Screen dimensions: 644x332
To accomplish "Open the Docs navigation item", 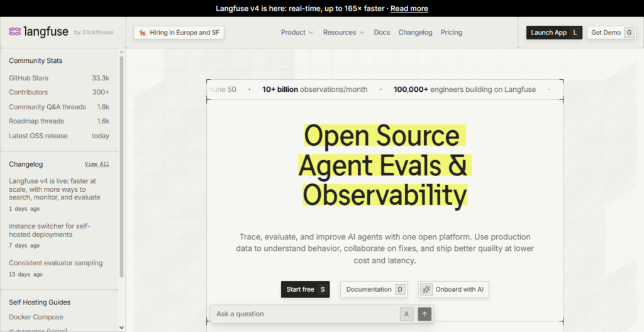I will pyautogui.click(x=382, y=33).
